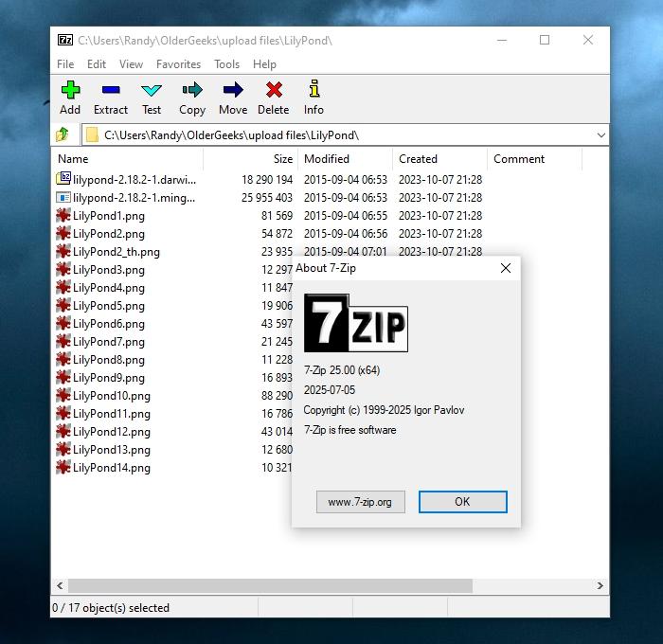The image size is (663, 644).
Task: Click the icon beside LilyPond7.png
Action: [63, 341]
